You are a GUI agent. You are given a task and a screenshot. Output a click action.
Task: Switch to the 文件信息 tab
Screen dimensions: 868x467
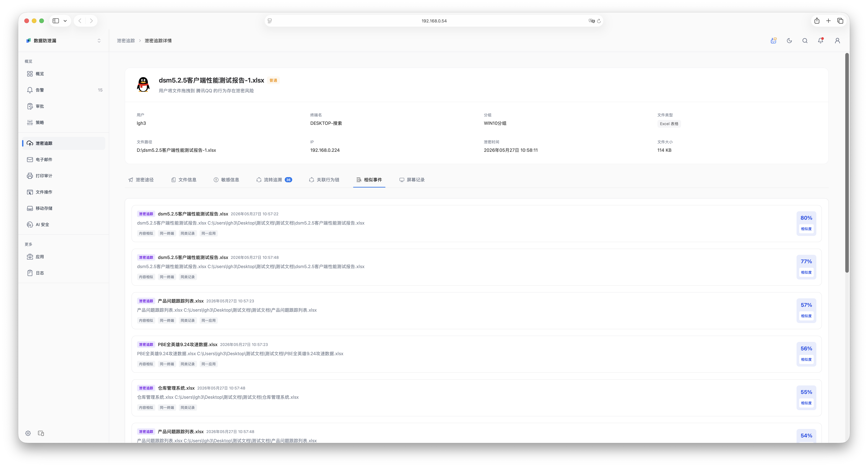coord(184,180)
